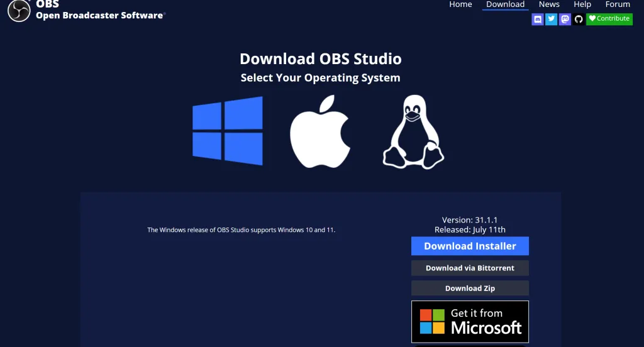The width and height of the screenshot is (644, 347).
Task: Select the Linux penguin logo
Action: tap(413, 132)
